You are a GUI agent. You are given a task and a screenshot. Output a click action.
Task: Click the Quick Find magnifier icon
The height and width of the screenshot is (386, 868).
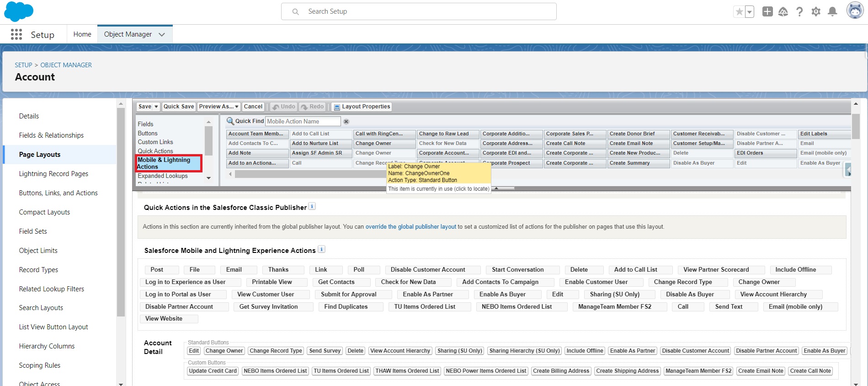230,121
